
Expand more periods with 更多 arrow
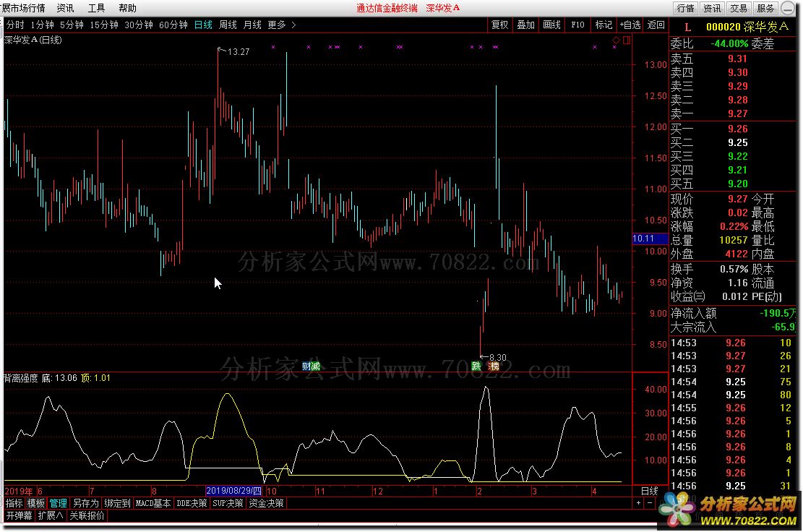pos(282,25)
